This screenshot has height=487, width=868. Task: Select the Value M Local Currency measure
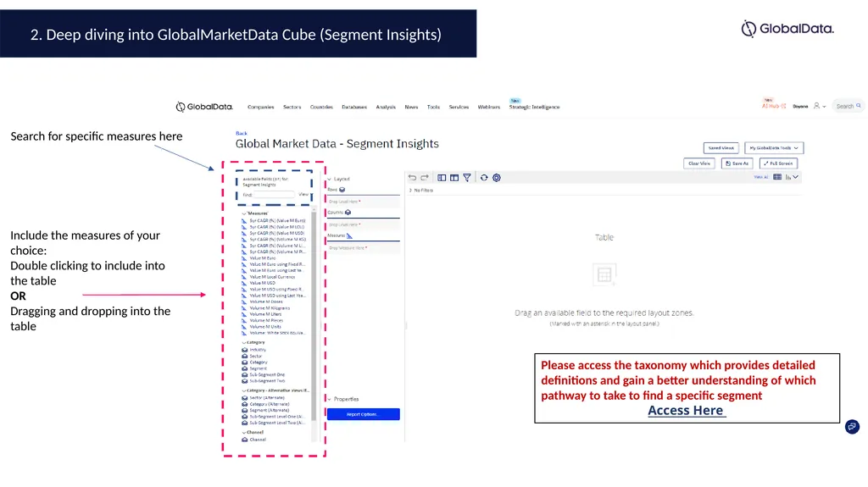tap(272, 277)
